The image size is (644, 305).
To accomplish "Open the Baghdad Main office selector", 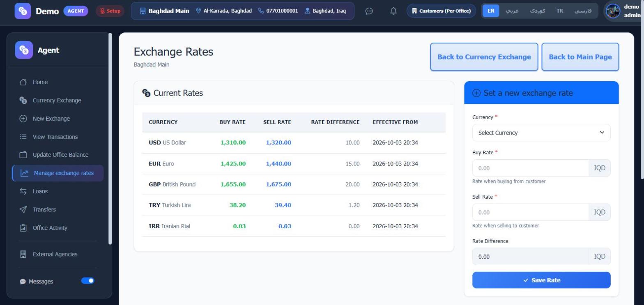I will [243, 11].
